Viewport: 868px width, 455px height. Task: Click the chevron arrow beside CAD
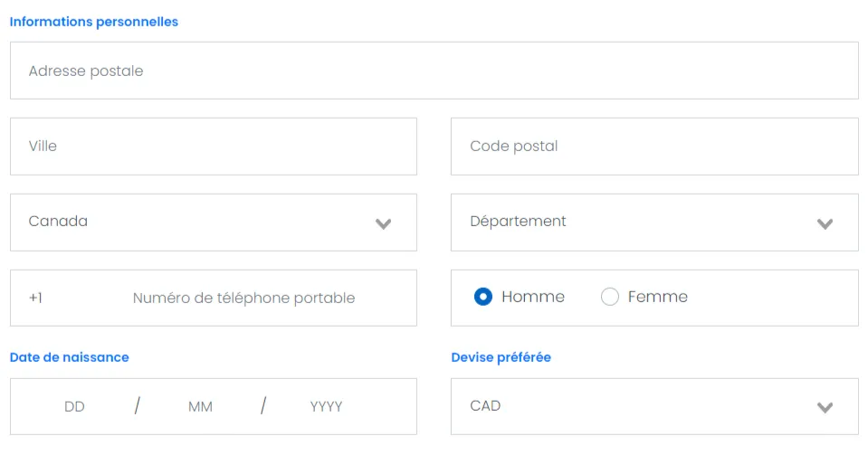(825, 407)
